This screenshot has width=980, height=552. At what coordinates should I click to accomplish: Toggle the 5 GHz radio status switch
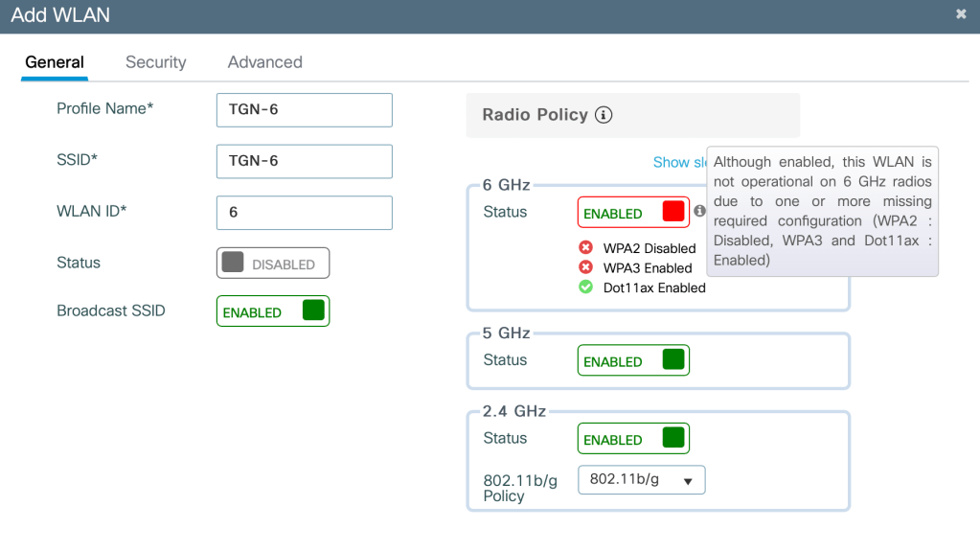point(633,361)
